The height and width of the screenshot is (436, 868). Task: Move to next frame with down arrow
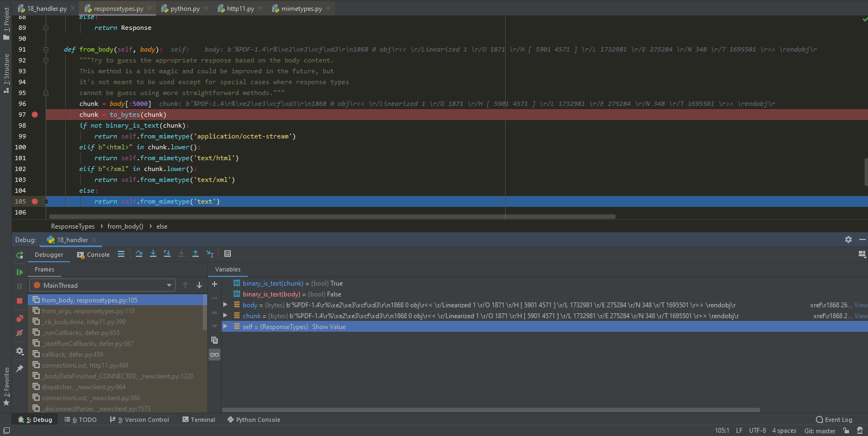coord(199,285)
